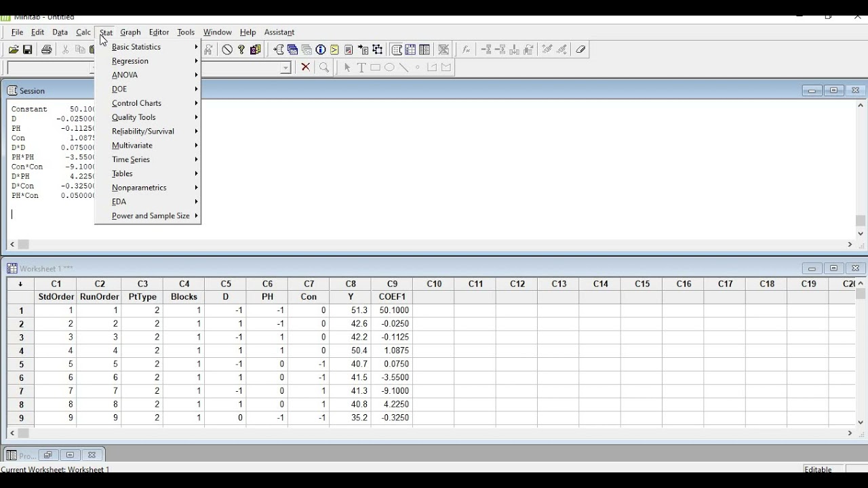Screen dimensions: 868x488
Task: Click the red X delete icon
Action: point(305,67)
